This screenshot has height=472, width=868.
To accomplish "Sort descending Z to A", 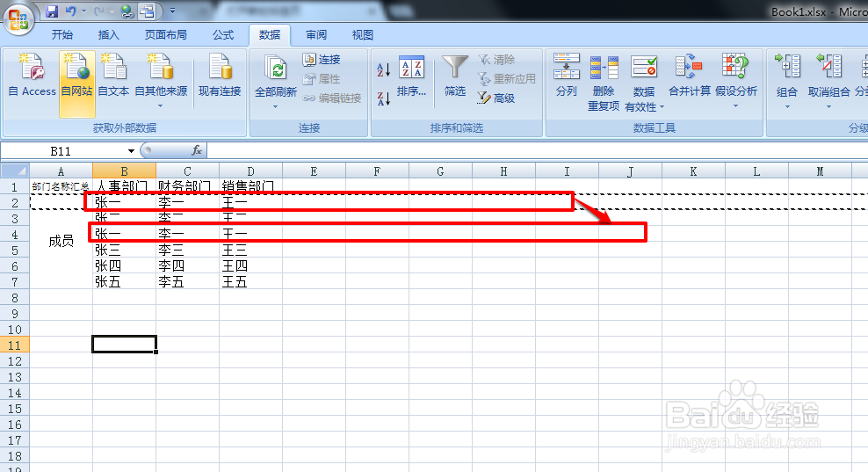I will [x=384, y=98].
